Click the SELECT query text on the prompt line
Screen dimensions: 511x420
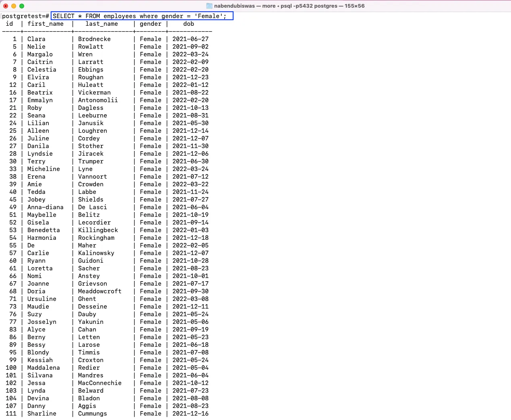(x=140, y=16)
